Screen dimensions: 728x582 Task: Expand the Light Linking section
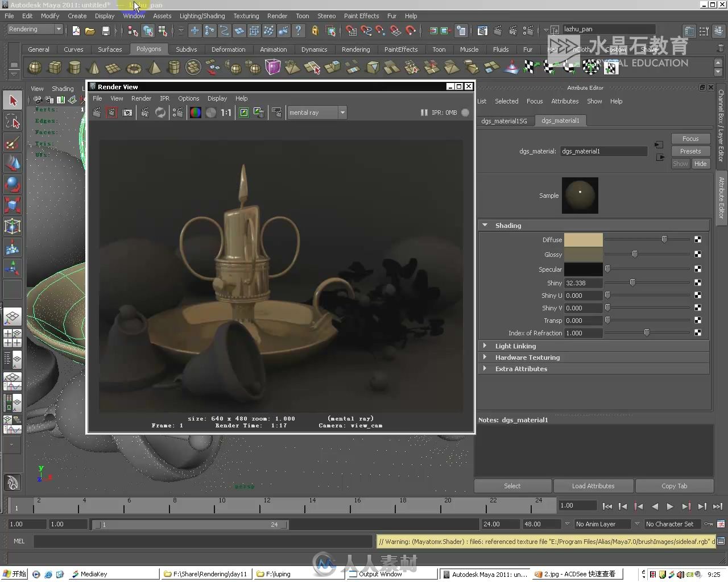(x=485, y=346)
